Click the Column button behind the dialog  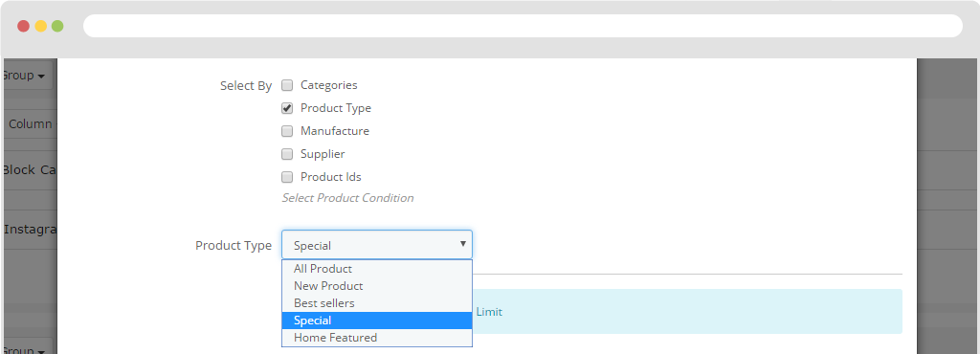tap(30, 123)
